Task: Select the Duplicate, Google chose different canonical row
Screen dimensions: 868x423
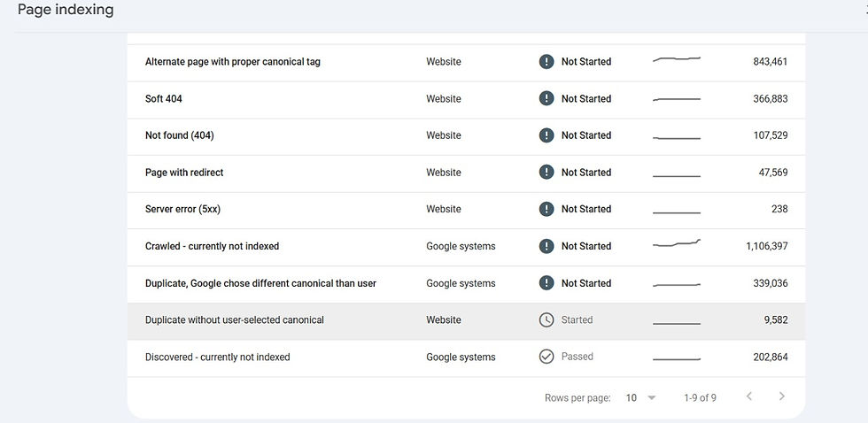Action: [x=260, y=283]
